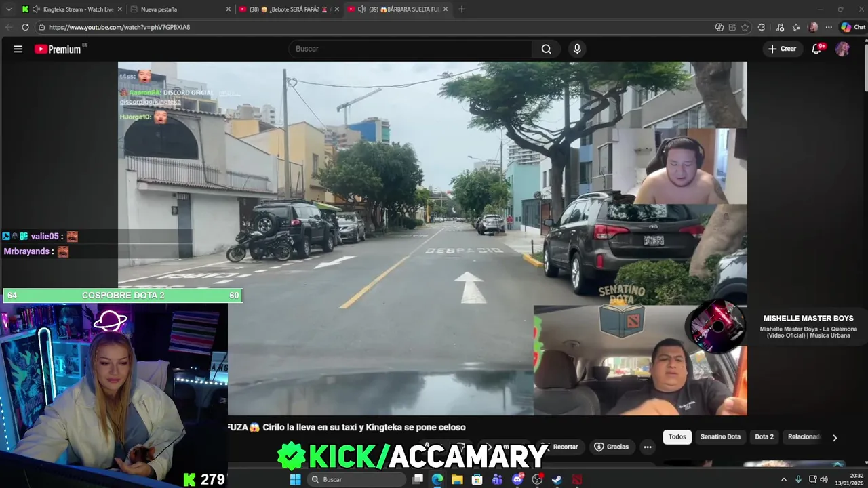Click the browser address bar URL
The height and width of the screenshot is (488, 868).
pyautogui.click(x=119, y=27)
